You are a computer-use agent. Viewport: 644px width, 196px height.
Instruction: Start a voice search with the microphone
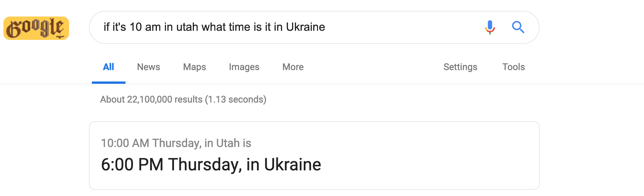tap(490, 27)
